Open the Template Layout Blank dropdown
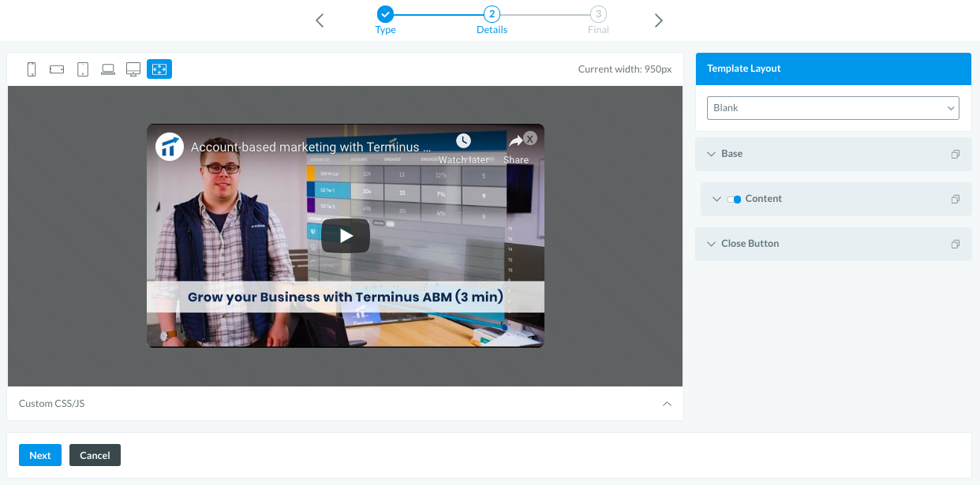This screenshot has width=980, height=485. (833, 108)
